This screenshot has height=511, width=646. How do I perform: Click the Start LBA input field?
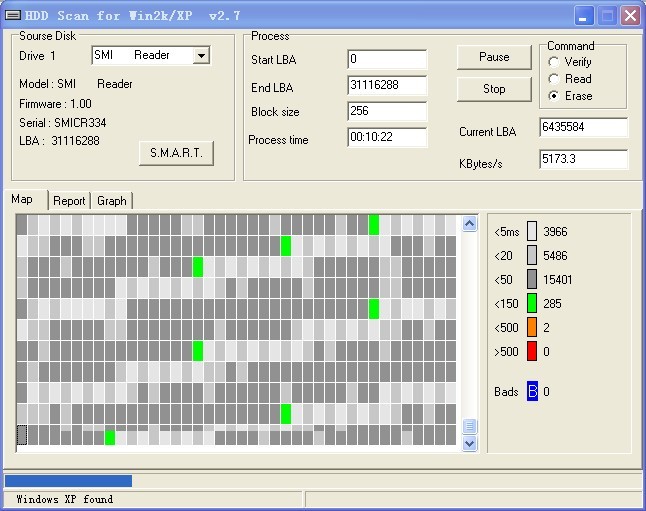387,59
